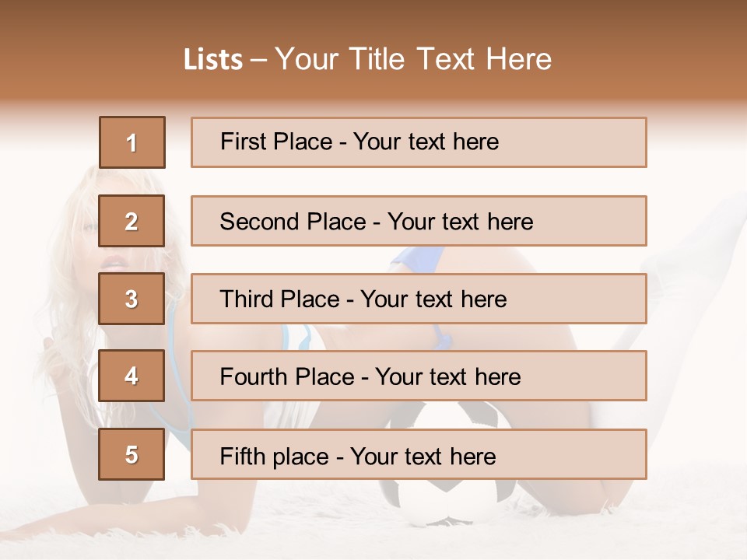This screenshot has height=560, width=747.
Task: Click the word 'First' in the top list item
Action: (x=243, y=142)
